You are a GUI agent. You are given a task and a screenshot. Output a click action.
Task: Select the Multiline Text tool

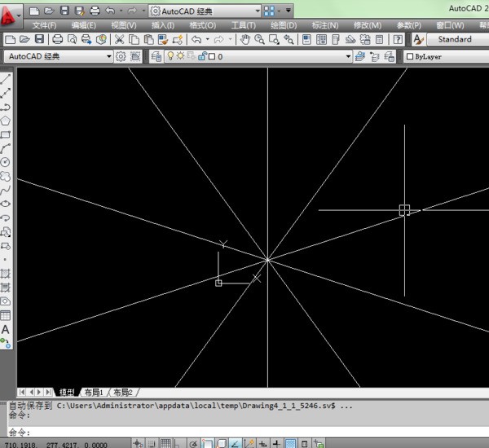tap(6, 329)
